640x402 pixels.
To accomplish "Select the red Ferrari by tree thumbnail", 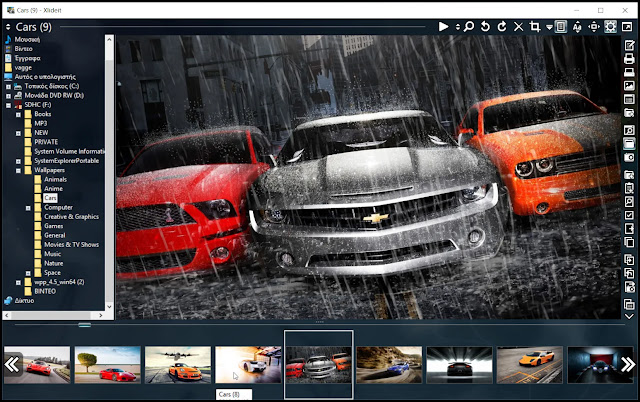I will (x=108, y=364).
